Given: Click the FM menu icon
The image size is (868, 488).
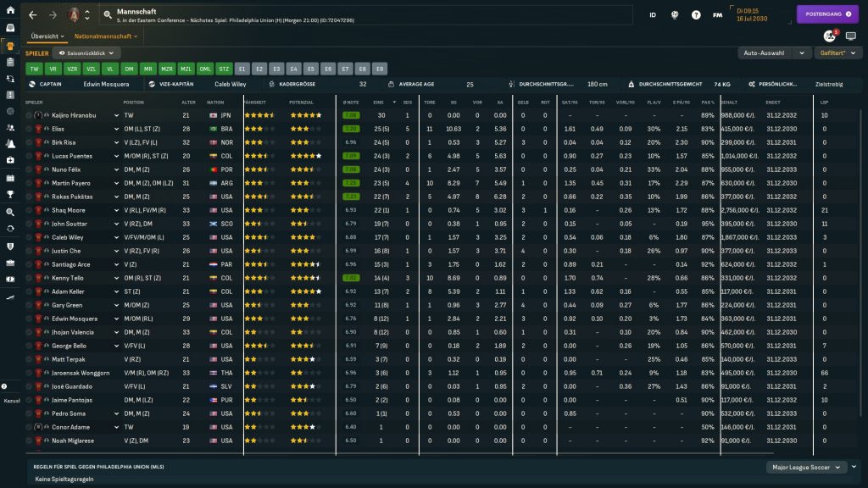Looking at the screenshot, I should pyautogui.click(x=718, y=15).
